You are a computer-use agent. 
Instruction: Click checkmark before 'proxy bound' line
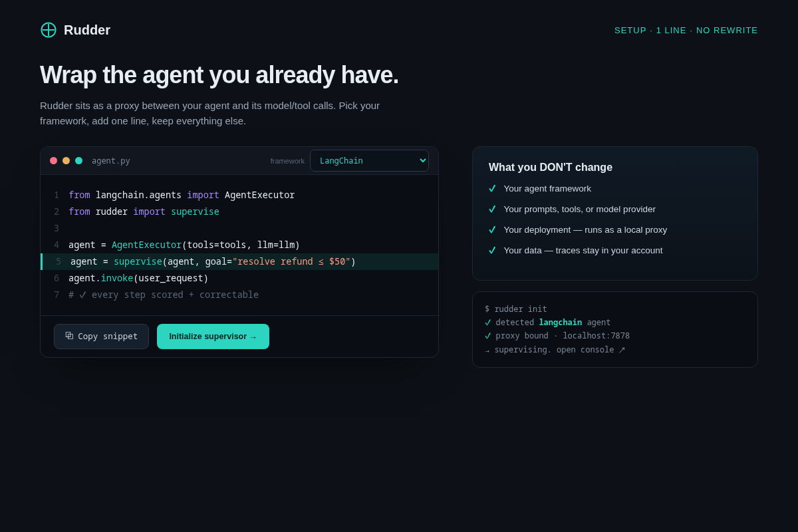tap(488, 336)
